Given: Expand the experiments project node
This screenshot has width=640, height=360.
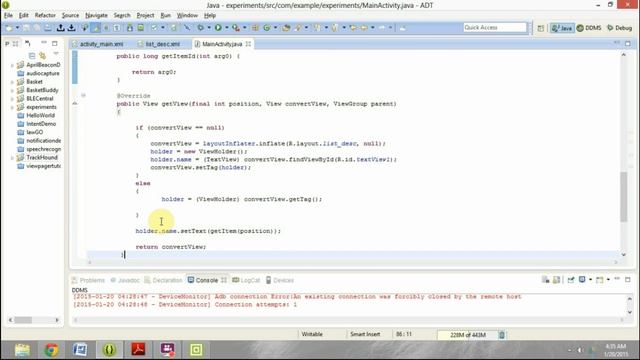Looking at the screenshot, I should click(12, 107).
